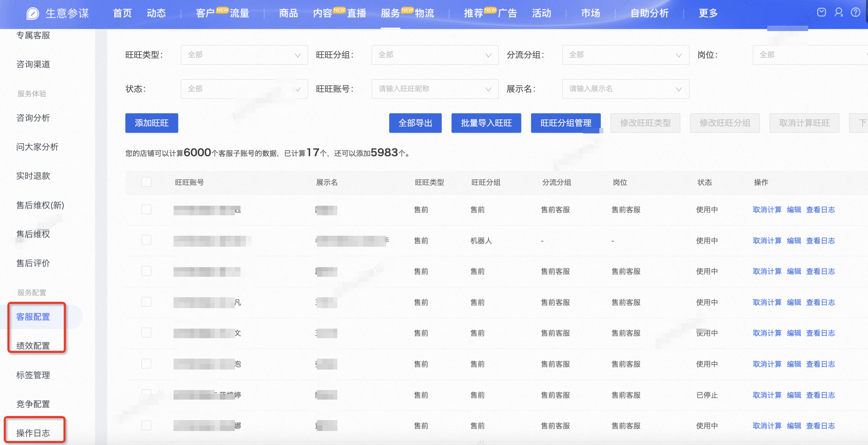Open 问大家分析 in the sidebar
868x445 pixels.
tap(37, 147)
